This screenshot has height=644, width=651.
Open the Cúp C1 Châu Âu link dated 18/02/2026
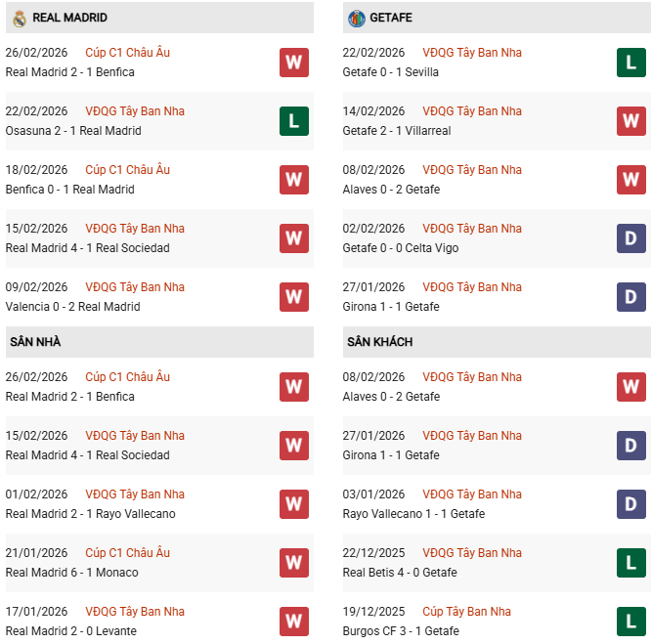pos(127,170)
